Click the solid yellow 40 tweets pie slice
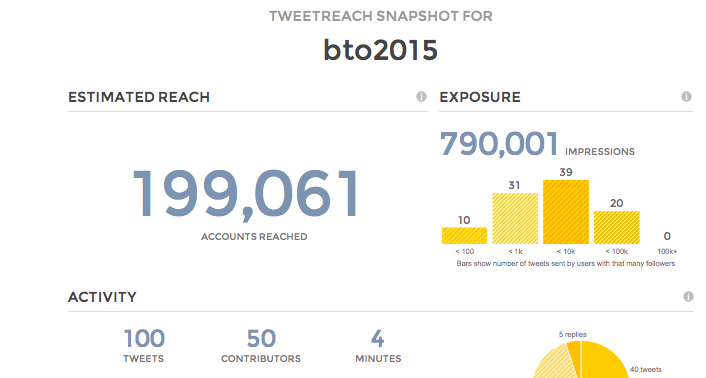 click(601, 360)
